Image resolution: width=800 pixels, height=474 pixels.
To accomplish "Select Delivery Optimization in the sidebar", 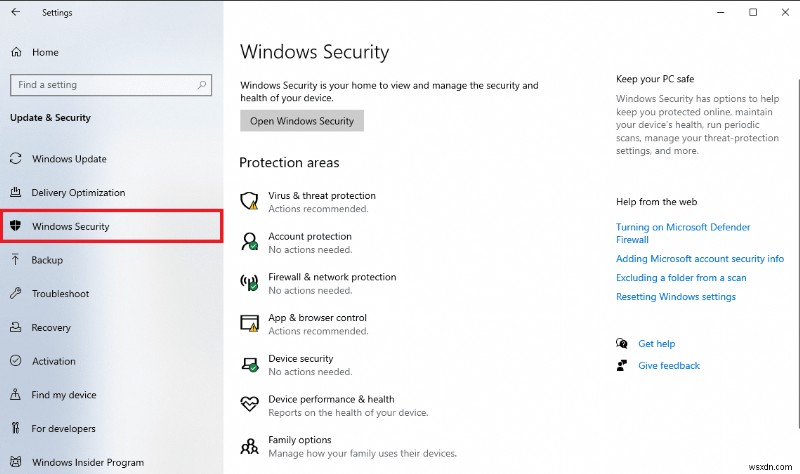I will tap(78, 193).
